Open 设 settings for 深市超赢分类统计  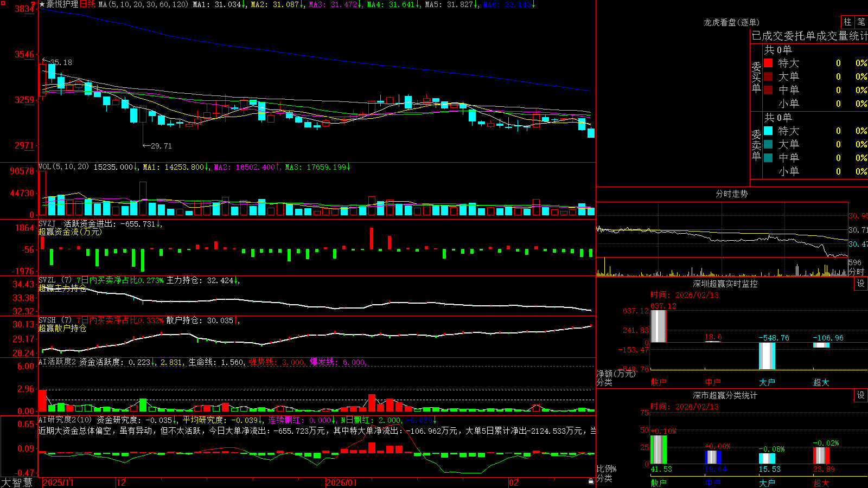tap(861, 395)
